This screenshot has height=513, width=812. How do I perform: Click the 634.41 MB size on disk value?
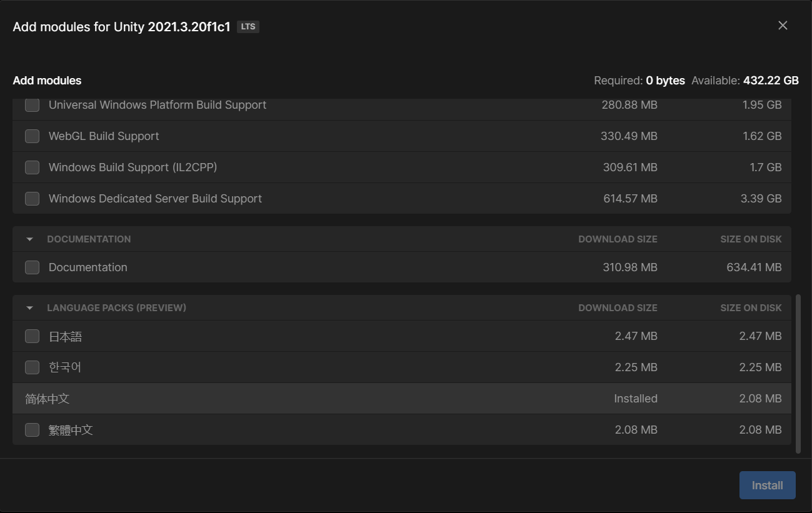(754, 267)
